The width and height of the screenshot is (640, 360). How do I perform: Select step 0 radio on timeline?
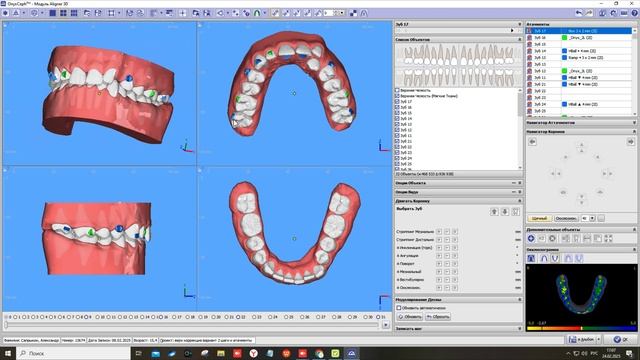(6, 317)
